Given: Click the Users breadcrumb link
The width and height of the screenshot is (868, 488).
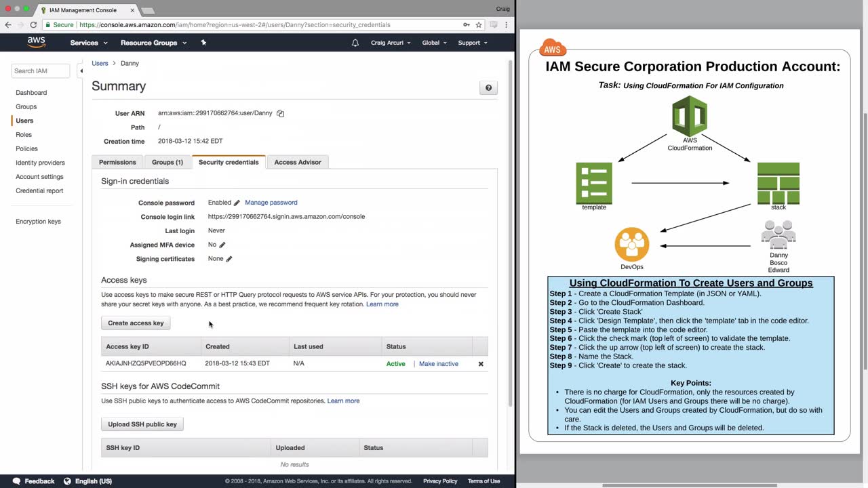Looking at the screenshot, I should pos(100,63).
